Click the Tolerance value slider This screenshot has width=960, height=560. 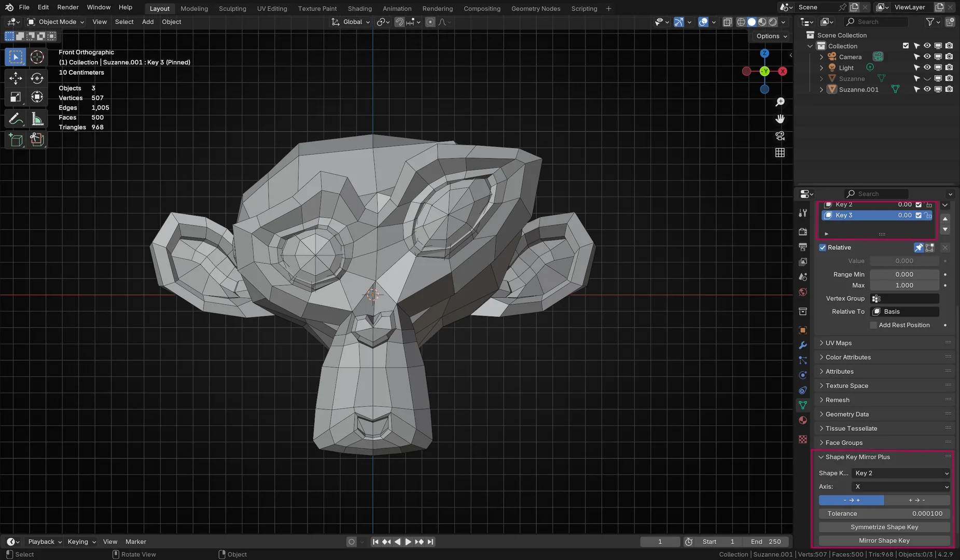click(884, 514)
